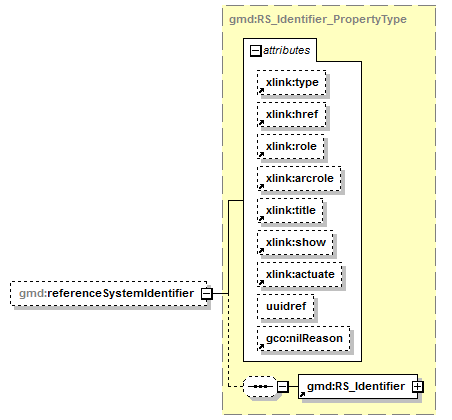Select the xlink:actuate attribute

tap(300, 274)
